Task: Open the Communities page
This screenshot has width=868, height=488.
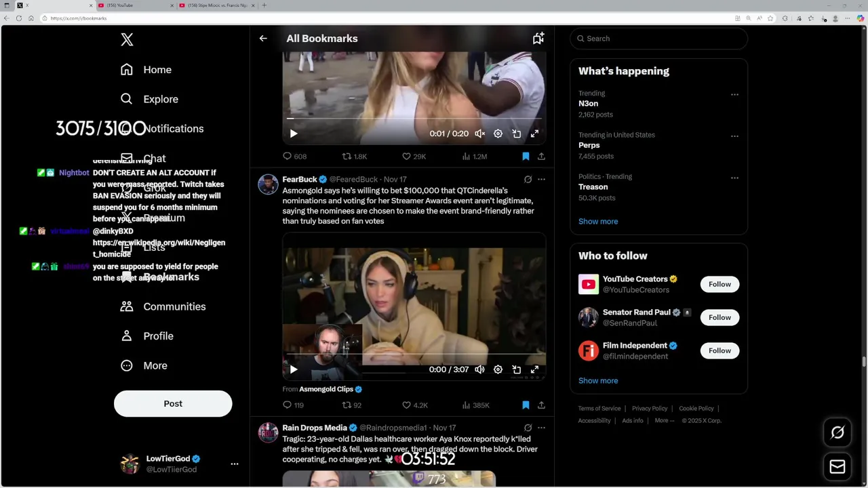Action: pyautogui.click(x=162, y=306)
